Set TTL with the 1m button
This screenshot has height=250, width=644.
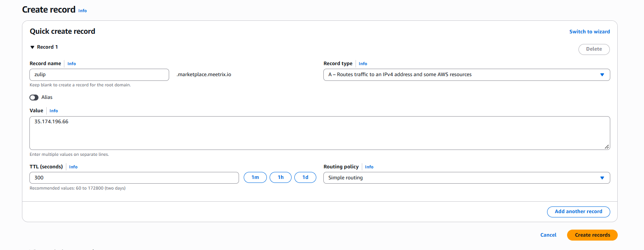(255, 177)
